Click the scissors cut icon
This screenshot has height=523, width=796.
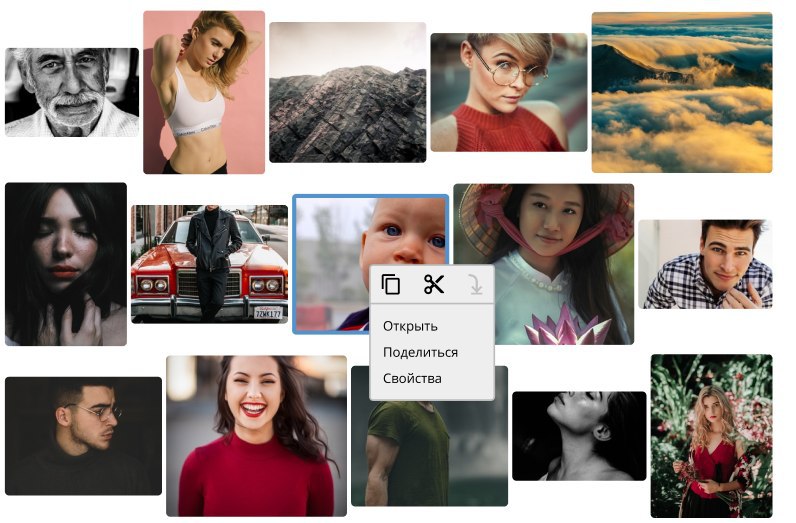click(434, 284)
